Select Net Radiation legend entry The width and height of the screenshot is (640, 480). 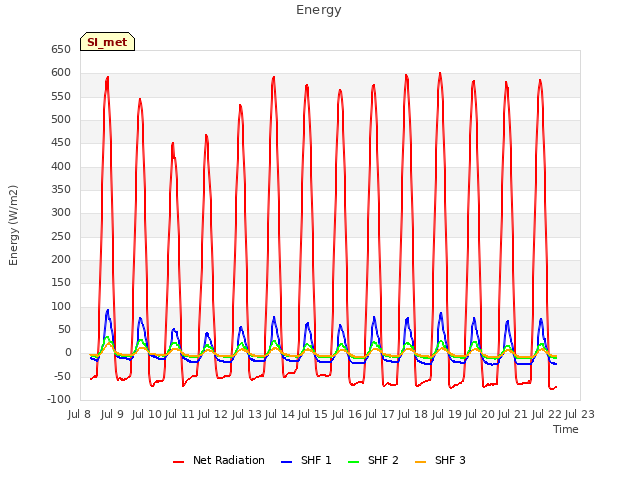[x=219, y=460]
